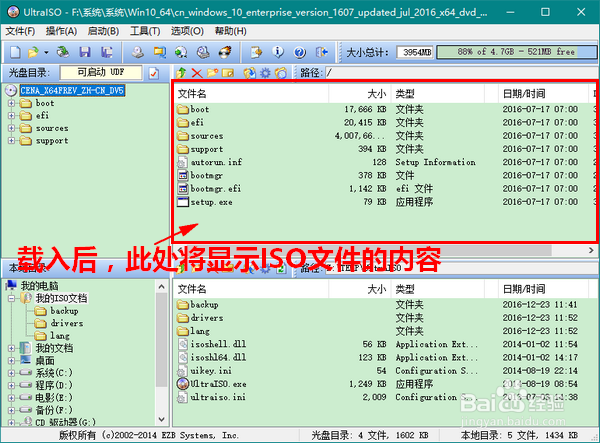Select UltraISO.exe in local file list
Screen dimensions: 600x443
click(212, 384)
